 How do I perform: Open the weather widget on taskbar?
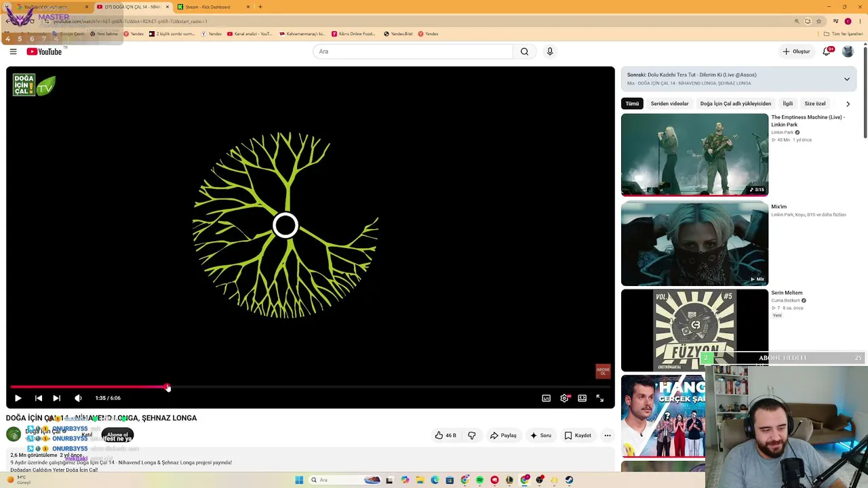(19, 480)
